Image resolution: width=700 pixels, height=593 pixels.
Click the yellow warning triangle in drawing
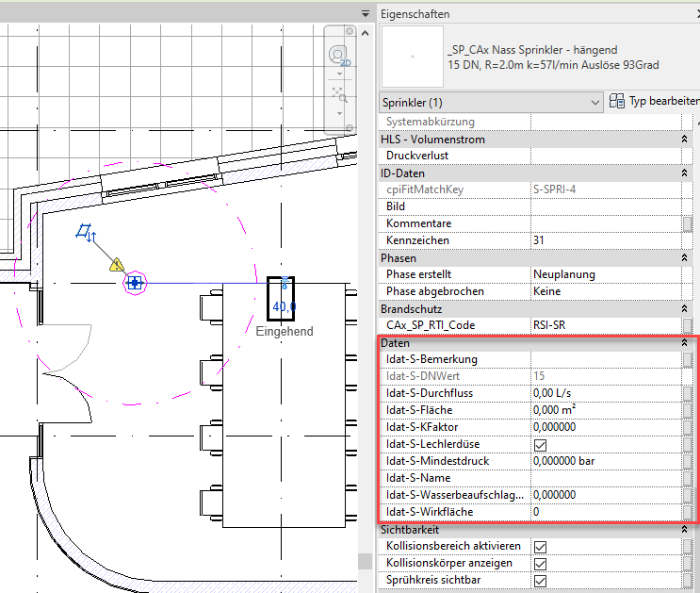click(x=117, y=265)
